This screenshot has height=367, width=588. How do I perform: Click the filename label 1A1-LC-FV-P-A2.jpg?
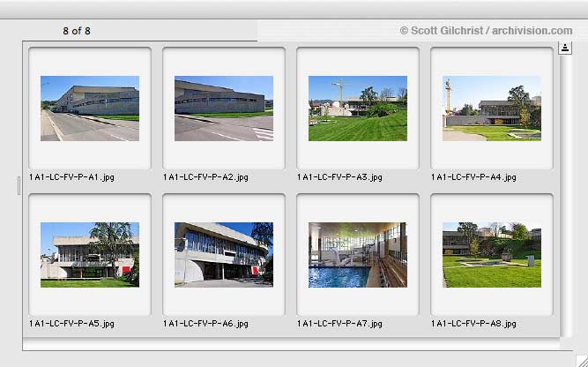tap(205, 177)
